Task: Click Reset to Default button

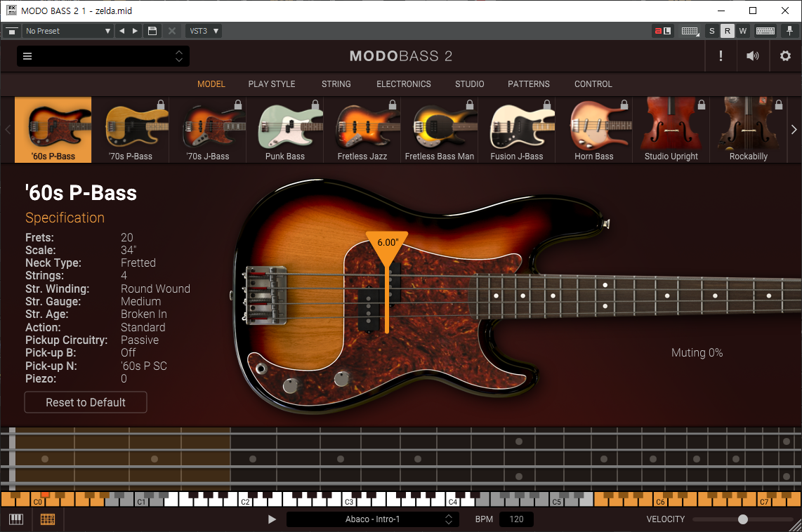Action: [86, 402]
